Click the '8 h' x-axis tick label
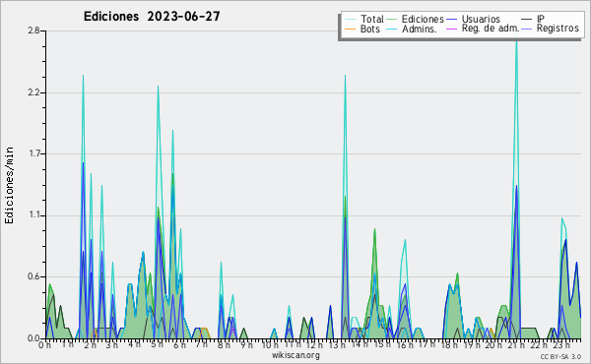The height and width of the screenshot is (364, 591). 224,344
